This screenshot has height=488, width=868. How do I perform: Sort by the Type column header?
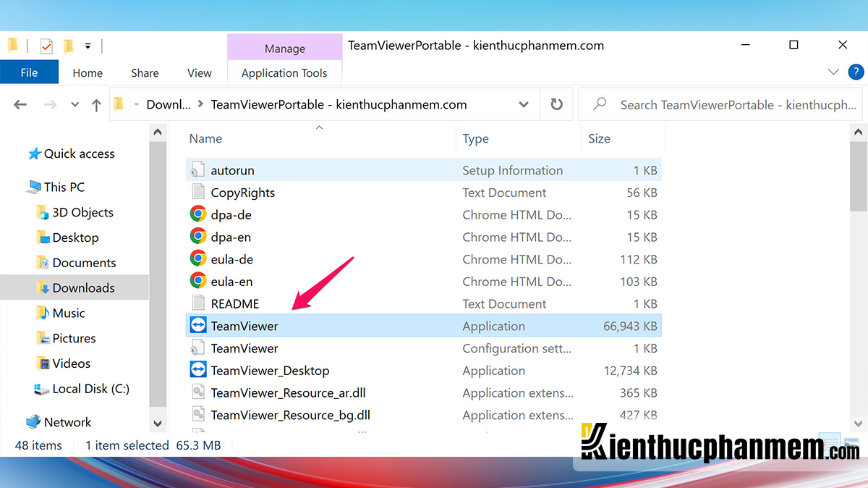point(475,138)
